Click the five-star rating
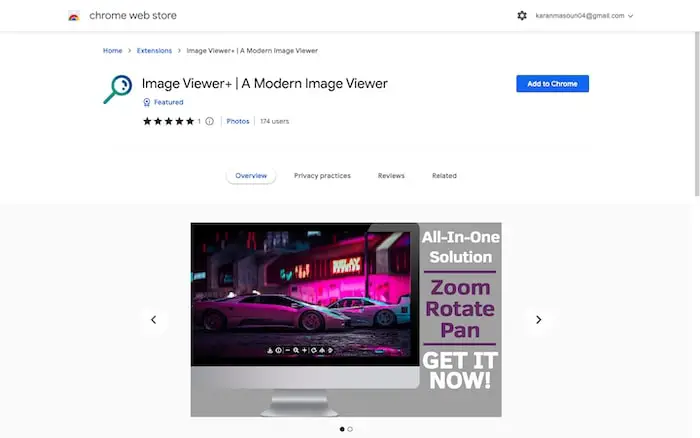The image size is (700, 438). tap(168, 121)
